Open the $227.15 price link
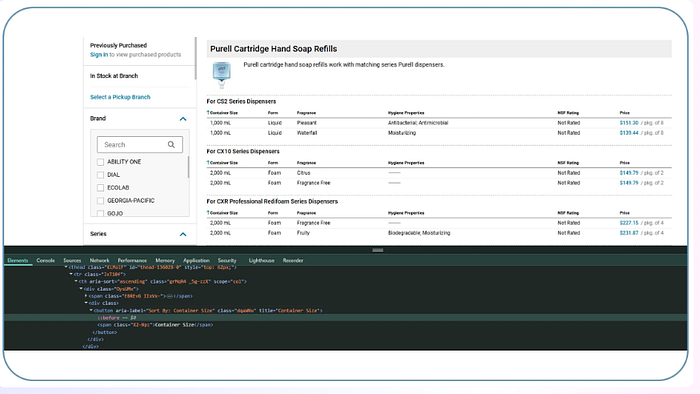 [629, 223]
